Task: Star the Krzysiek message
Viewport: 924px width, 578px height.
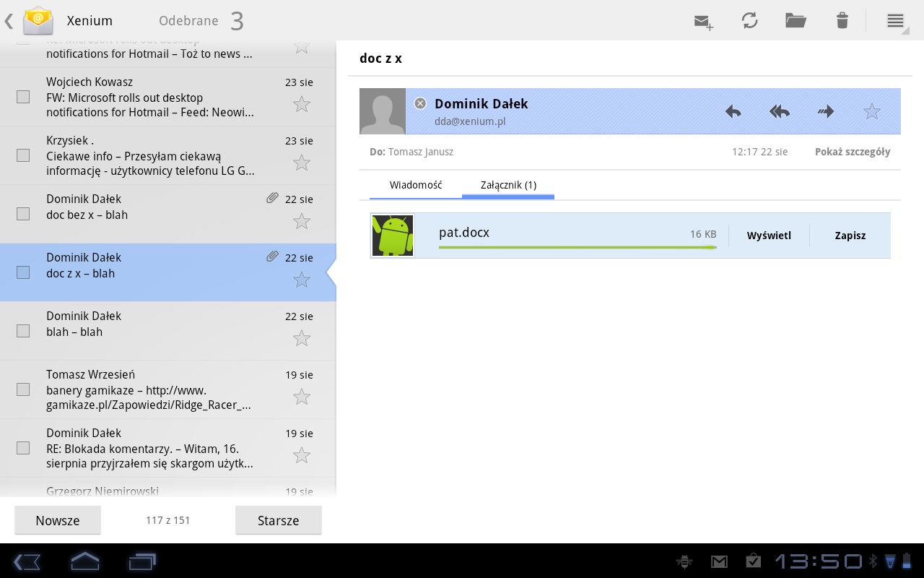Action: [x=302, y=163]
